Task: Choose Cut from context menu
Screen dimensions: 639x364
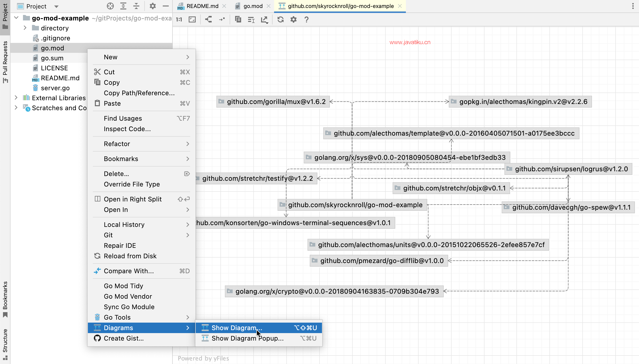Action: click(142, 72)
